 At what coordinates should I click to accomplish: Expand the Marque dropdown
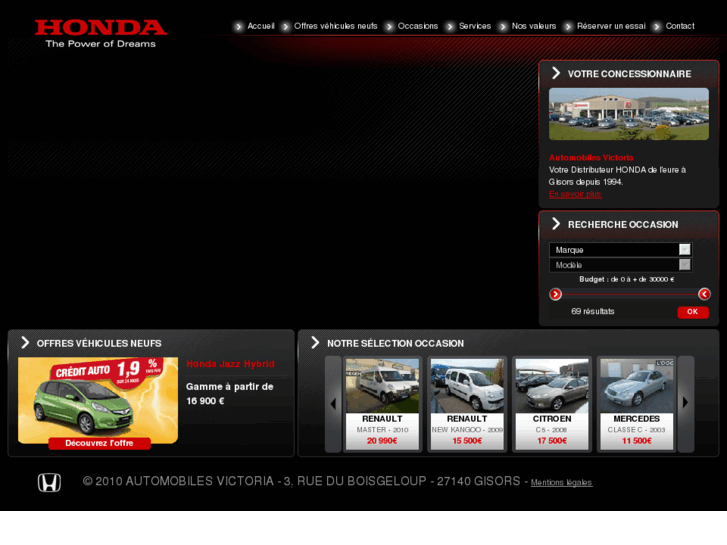[620, 250]
